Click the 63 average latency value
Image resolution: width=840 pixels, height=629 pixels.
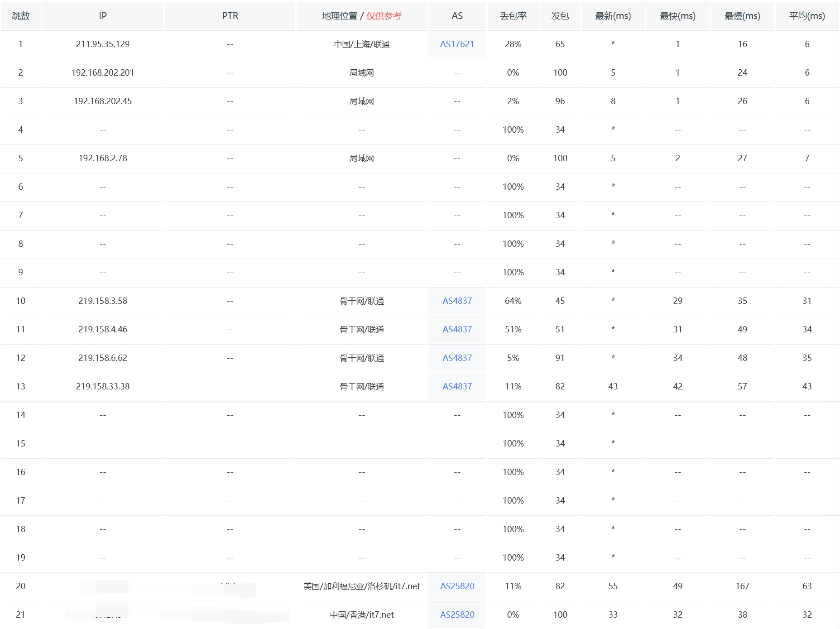point(807,586)
